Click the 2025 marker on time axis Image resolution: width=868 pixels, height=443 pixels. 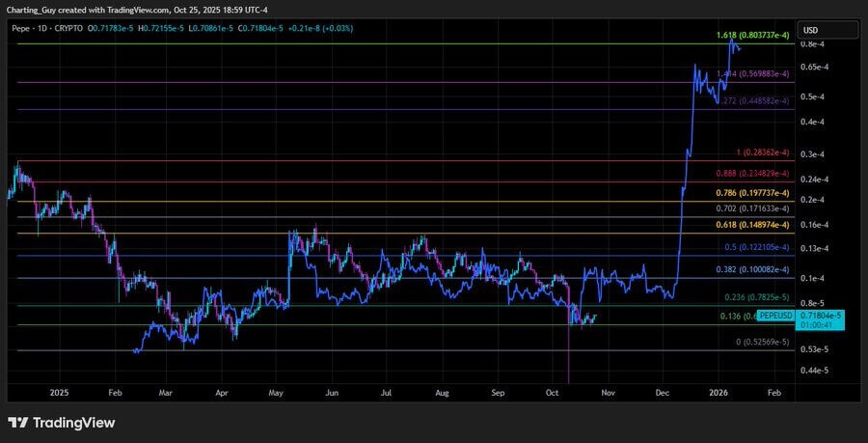click(x=59, y=393)
